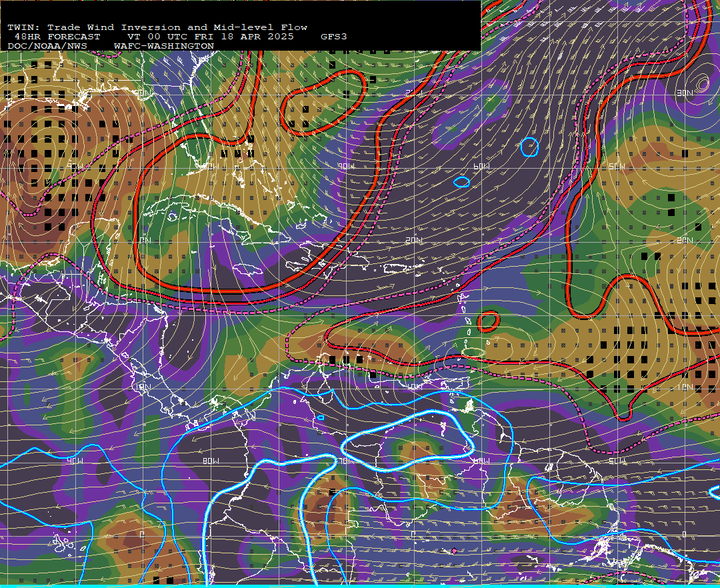
Task: Click the 60W label over Guyana
Action: pos(481,461)
